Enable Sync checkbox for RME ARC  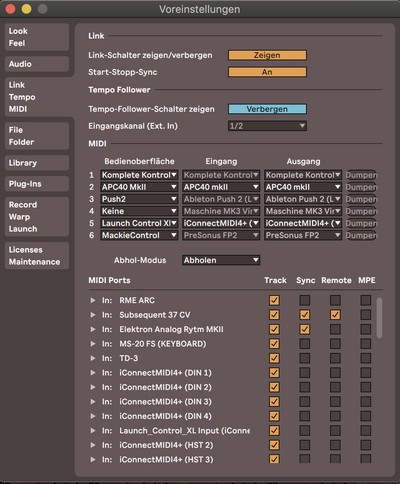305,300
